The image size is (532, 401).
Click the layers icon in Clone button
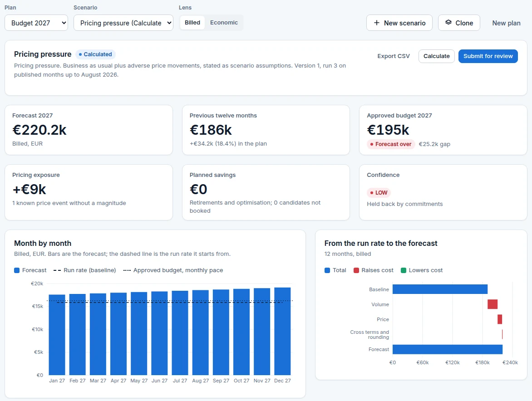point(448,22)
